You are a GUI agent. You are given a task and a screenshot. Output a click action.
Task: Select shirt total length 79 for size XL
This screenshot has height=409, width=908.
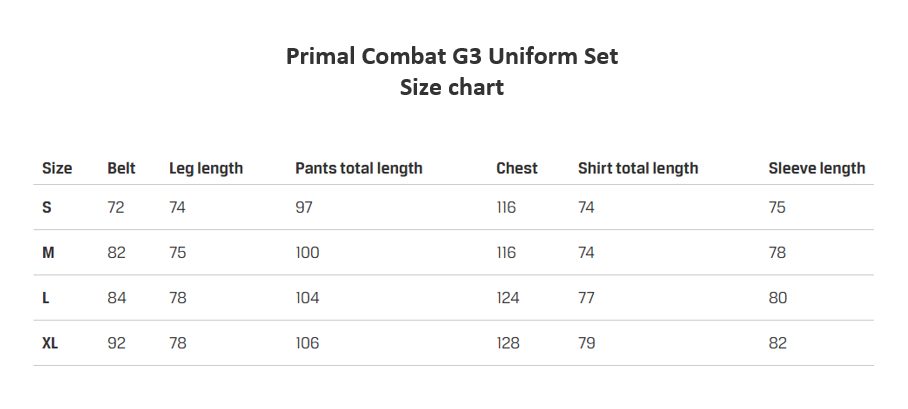(x=587, y=343)
